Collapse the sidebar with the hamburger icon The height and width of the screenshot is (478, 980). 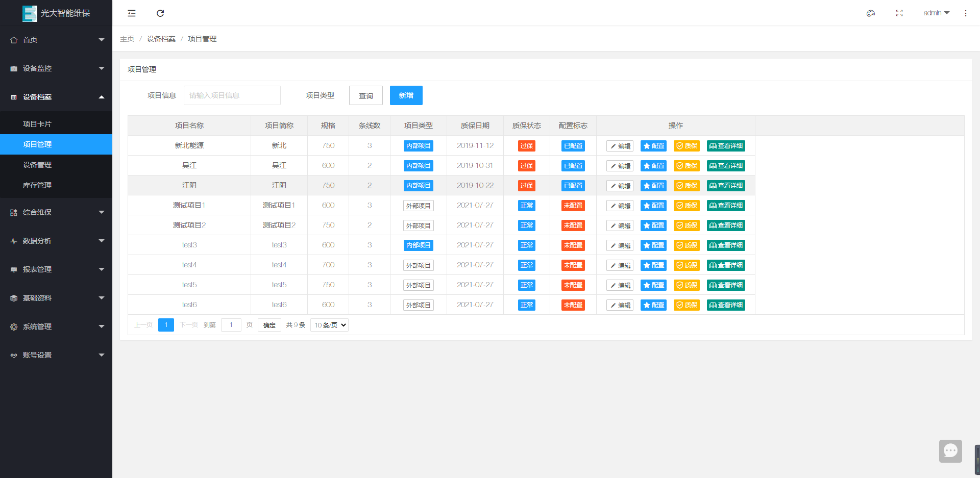point(132,13)
